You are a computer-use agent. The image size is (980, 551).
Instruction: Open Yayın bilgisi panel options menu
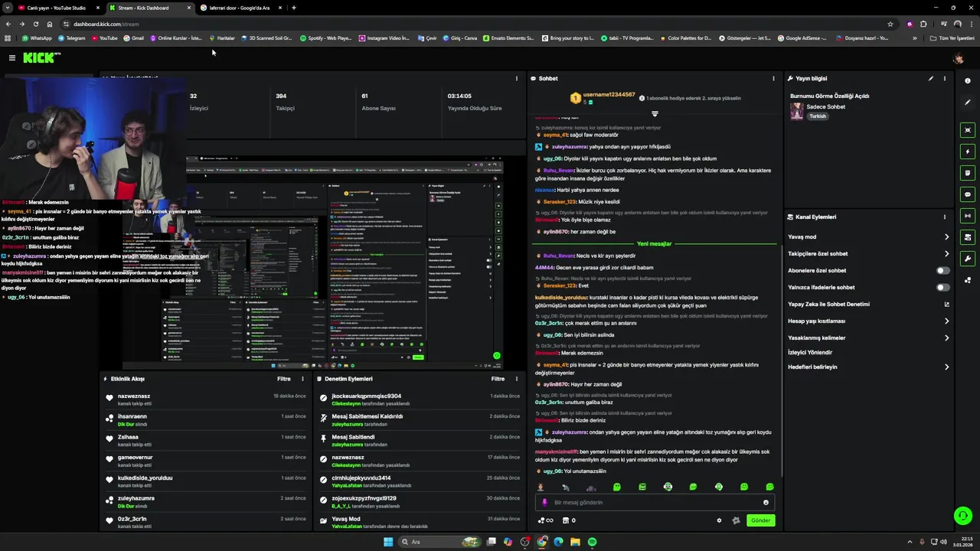[x=945, y=78]
